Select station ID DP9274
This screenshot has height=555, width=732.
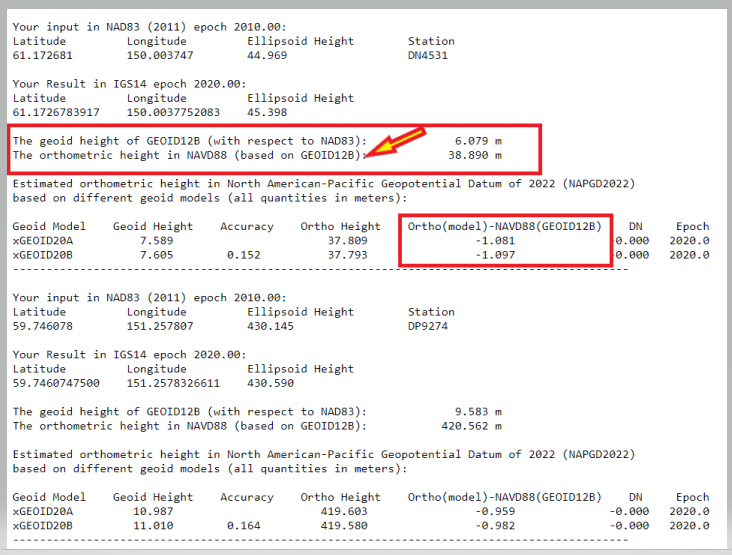[428, 326]
